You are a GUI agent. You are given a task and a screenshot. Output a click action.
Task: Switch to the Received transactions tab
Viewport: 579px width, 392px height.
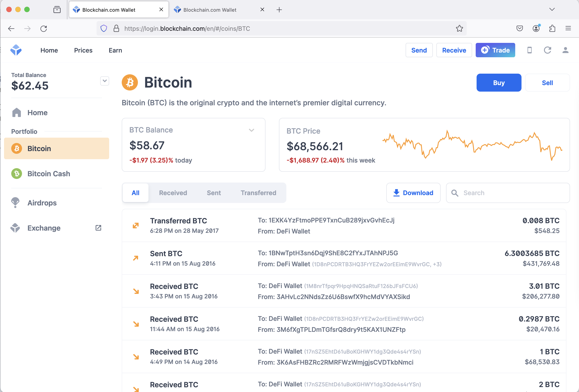tap(173, 193)
